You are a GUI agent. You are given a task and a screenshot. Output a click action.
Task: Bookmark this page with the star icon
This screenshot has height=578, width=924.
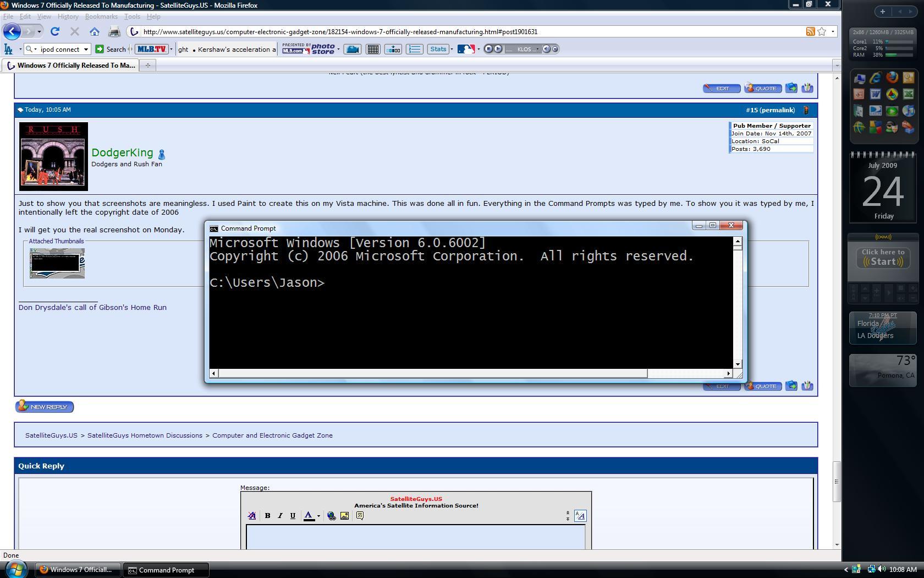(822, 31)
